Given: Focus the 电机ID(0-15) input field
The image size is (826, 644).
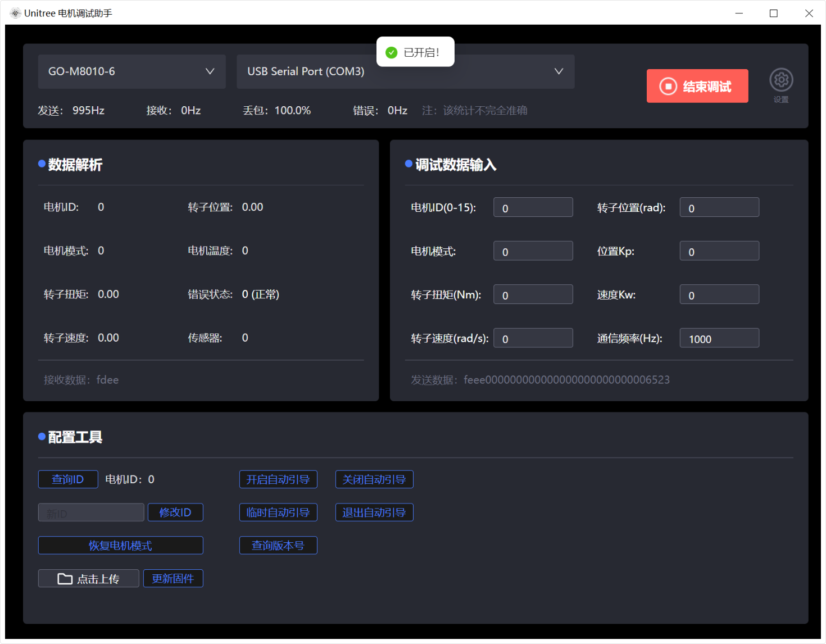Looking at the screenshot, I should (533, 207).
